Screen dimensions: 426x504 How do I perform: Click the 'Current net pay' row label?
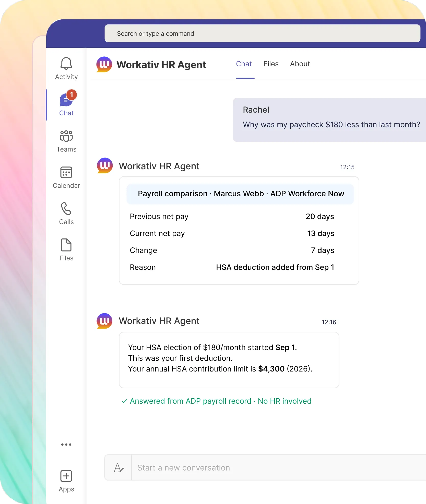(x=157, y=233)
